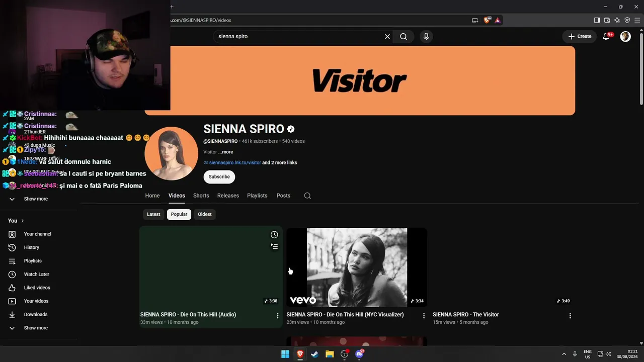This screenshot has width=644, height=362.
Task: Click the Brave VPN shield icon
Action: coord(627,20)
